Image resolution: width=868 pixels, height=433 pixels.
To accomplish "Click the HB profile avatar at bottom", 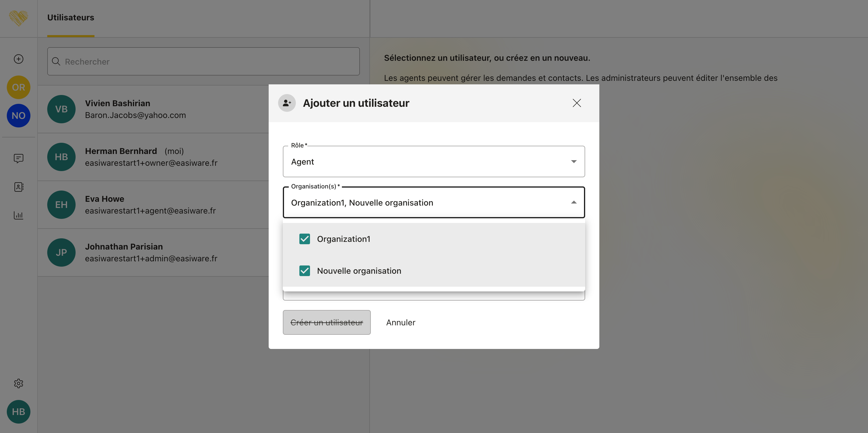I will click(19, 411).
